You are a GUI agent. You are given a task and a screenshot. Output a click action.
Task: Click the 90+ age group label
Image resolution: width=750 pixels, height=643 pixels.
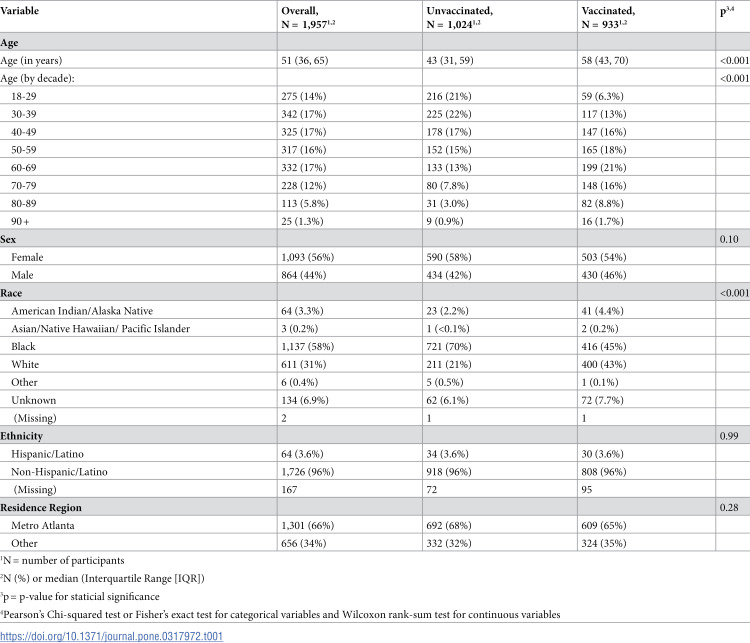pos(20,221)
